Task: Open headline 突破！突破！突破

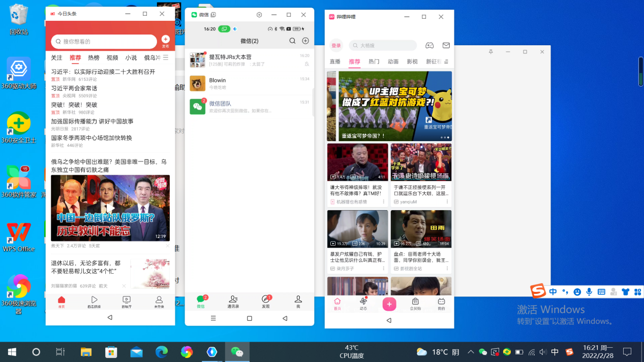Action: (x=74, y=105)
